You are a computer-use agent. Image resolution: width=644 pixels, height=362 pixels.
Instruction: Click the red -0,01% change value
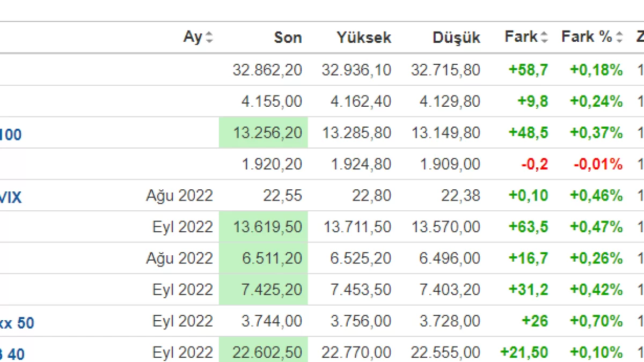tap(598, 164)
